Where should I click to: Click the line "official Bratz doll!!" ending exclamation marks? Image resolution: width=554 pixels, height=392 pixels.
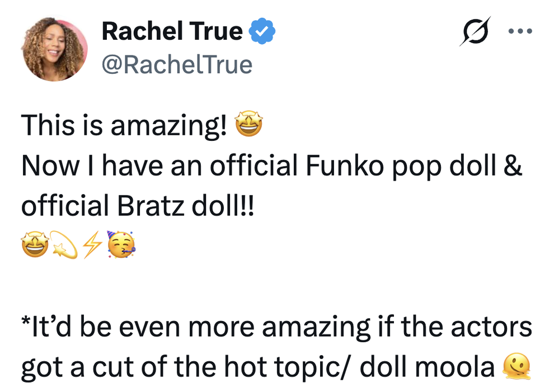point(247,206)
